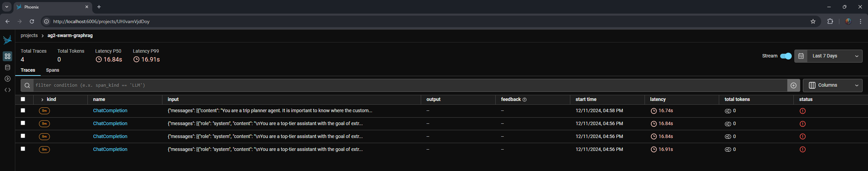Image resolution: width=868 pixels, height=171 pixels.
Task: Select the trip planner agent trace checkbox
Action: pyautogui.click(x=23, y=110)
